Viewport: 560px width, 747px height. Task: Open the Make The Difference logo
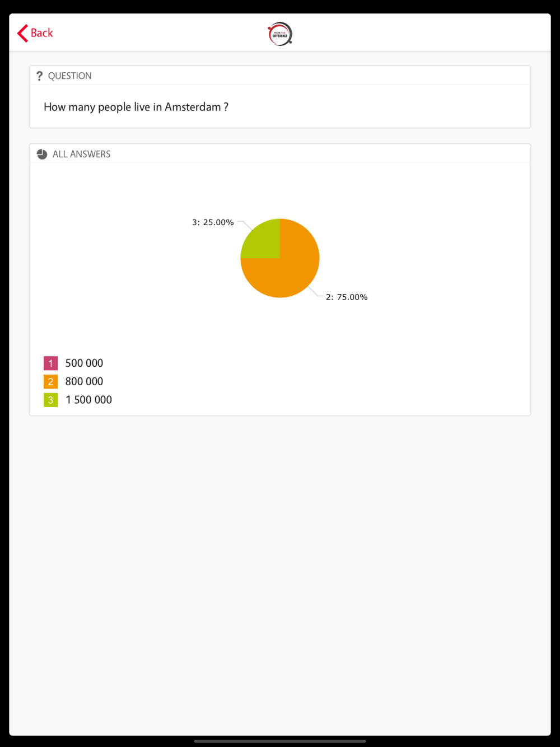pyautogui.click(x=280, y=34)
